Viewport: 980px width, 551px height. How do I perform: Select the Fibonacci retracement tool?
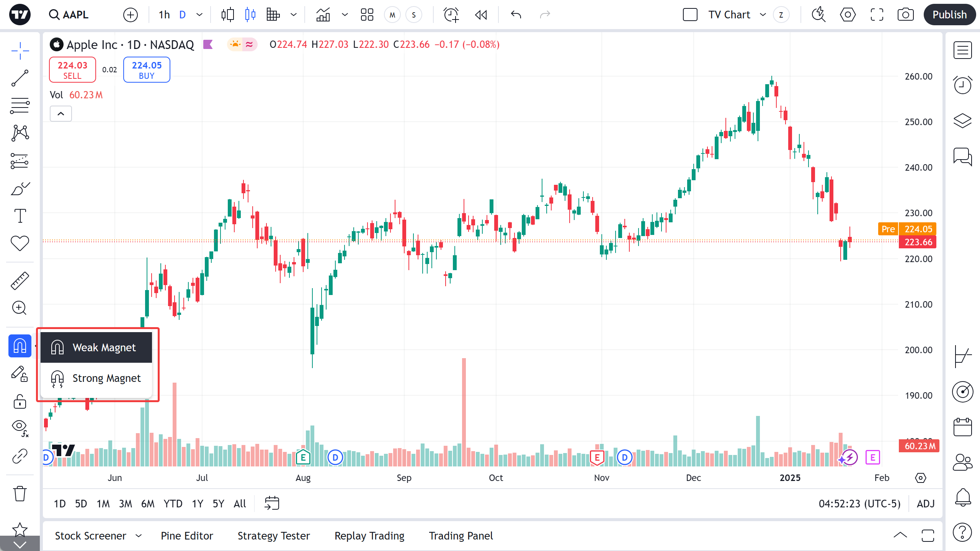click(20, 106)
